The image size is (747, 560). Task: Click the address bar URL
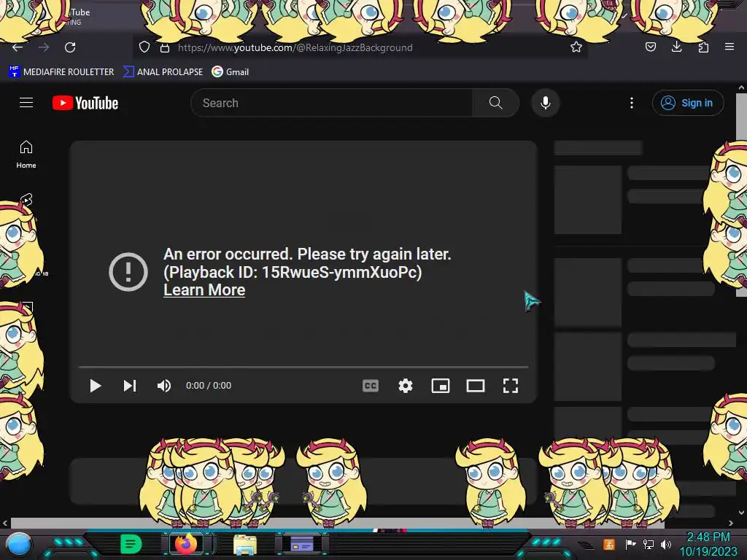295,47
